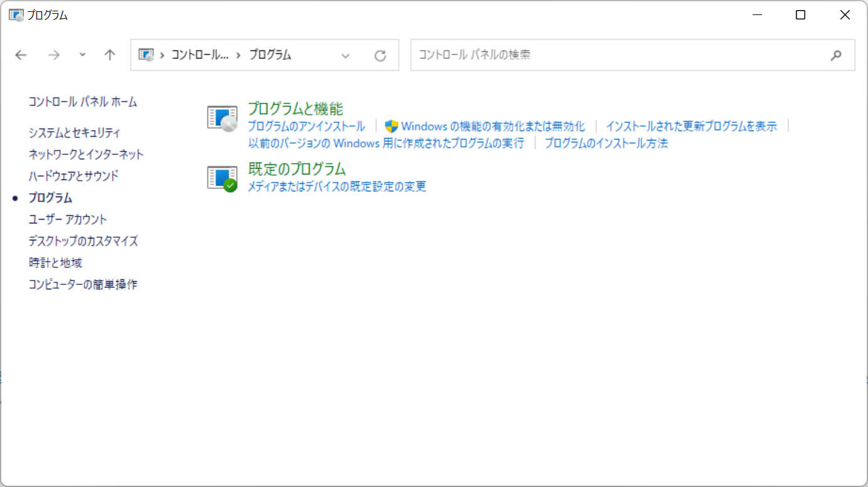868x487 pixels.
Task: Select ハードウェアとサウンド from sidebar
Action: [73, 176]
